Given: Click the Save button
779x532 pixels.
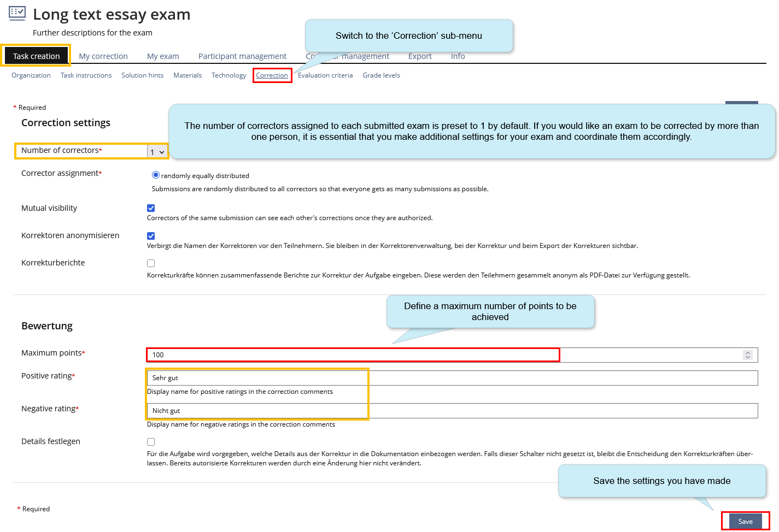Looking at the screenshot, I should point(745,521).
